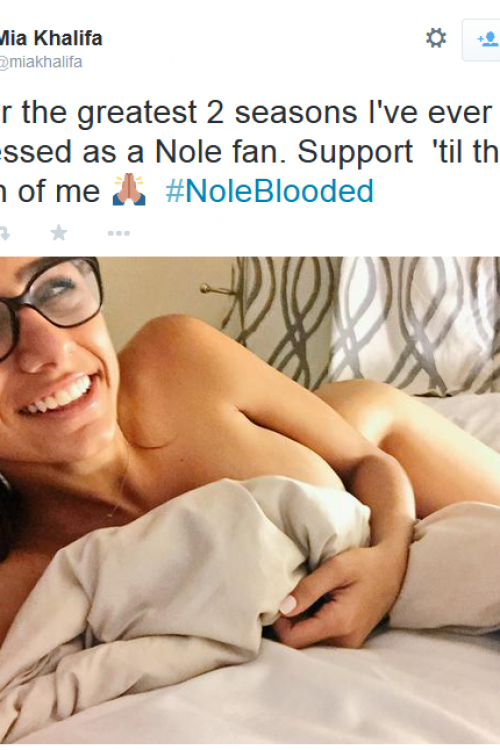Expand the more actions ellipsis under the tweet

[119, 233]
